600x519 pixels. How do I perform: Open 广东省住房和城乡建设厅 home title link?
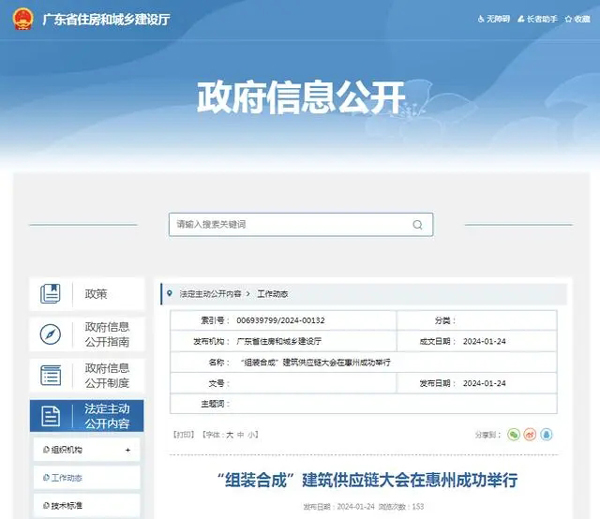(x=106, y=19)
